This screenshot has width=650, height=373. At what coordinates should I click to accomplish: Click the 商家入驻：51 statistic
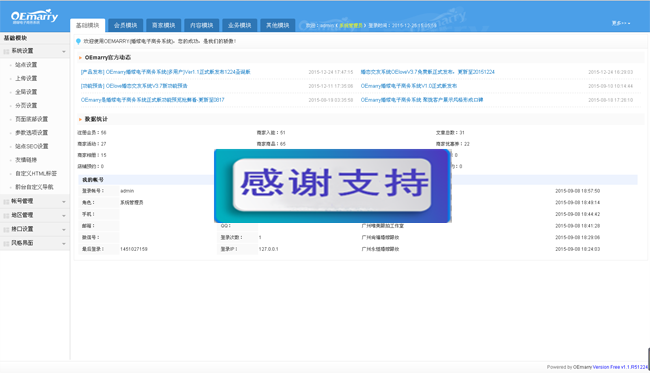pos(271,133)
